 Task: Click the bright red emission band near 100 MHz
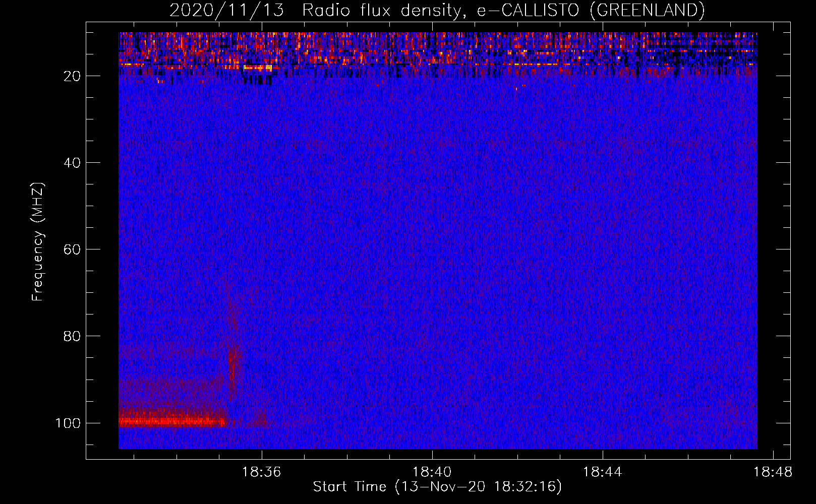click(x=172, y=421)
